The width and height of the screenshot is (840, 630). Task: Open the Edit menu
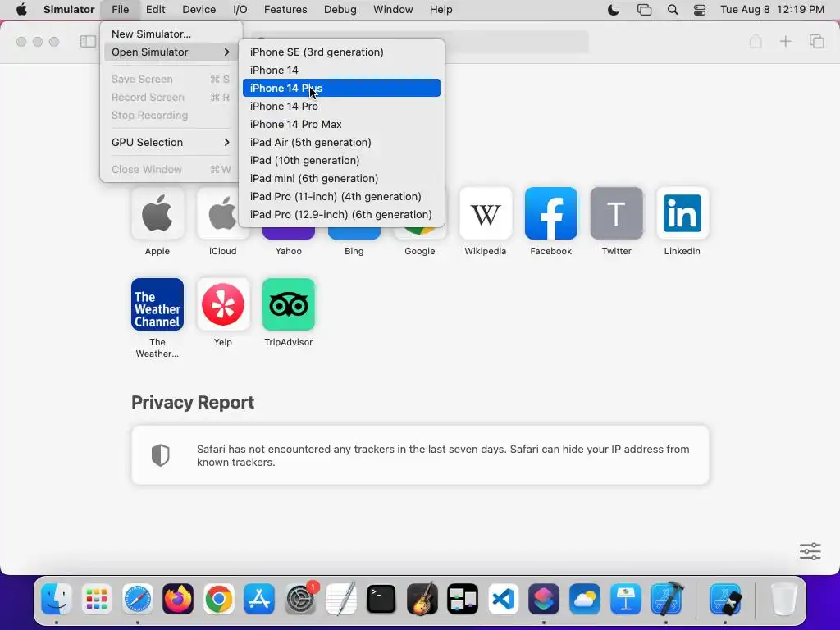[x=155, y=10]
